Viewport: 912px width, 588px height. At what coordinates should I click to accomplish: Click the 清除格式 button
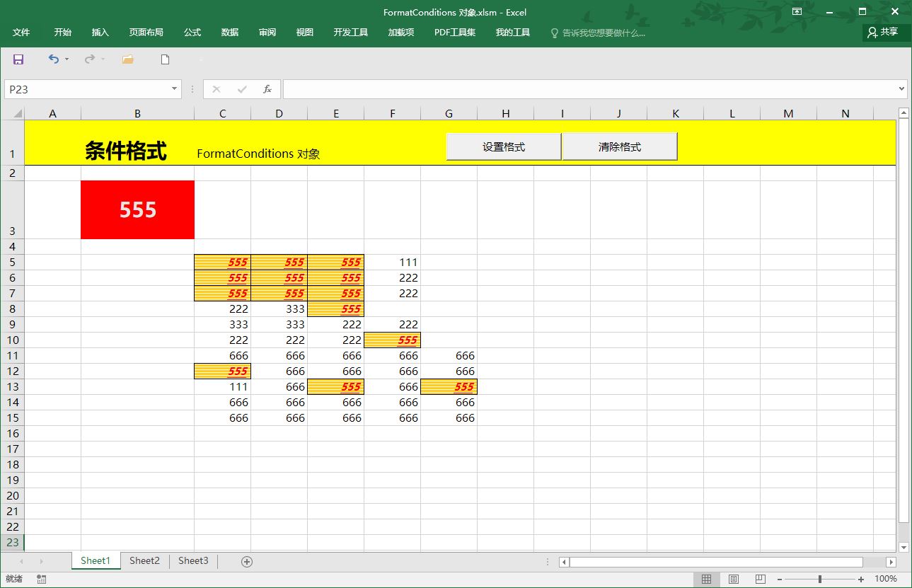pyautogui.click(x=620, y=147)
